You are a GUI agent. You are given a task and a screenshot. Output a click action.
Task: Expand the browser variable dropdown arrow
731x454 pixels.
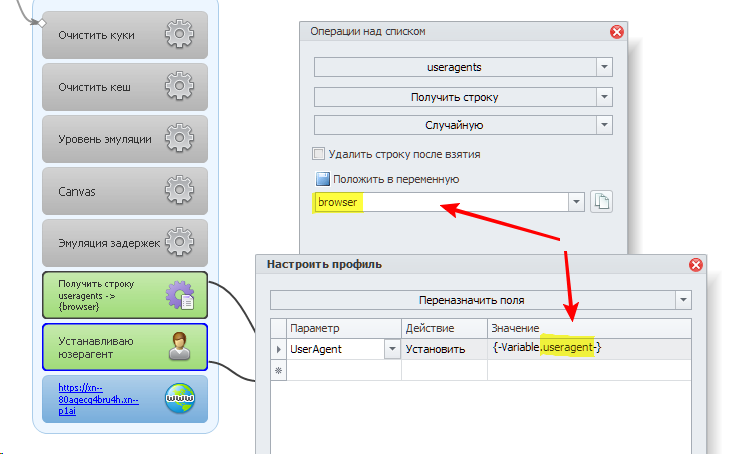576,202
